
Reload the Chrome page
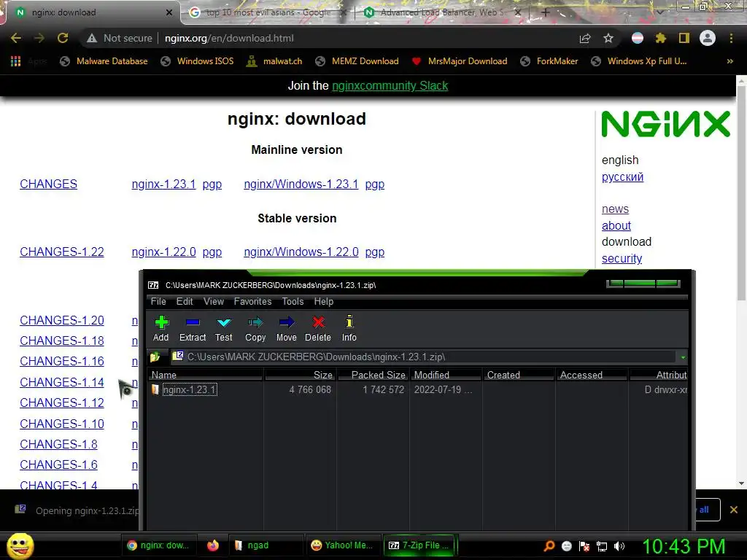(x=63, y=38)
